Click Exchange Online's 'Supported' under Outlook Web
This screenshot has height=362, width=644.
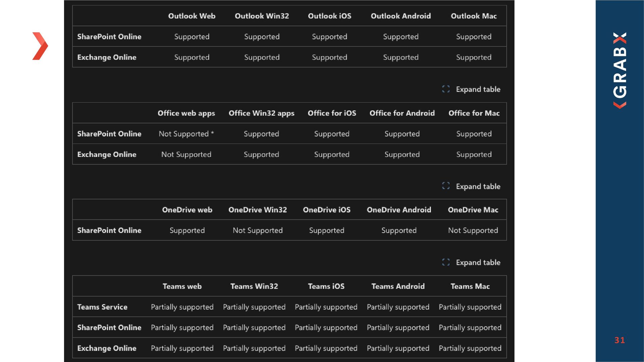[x=192, y=57]
